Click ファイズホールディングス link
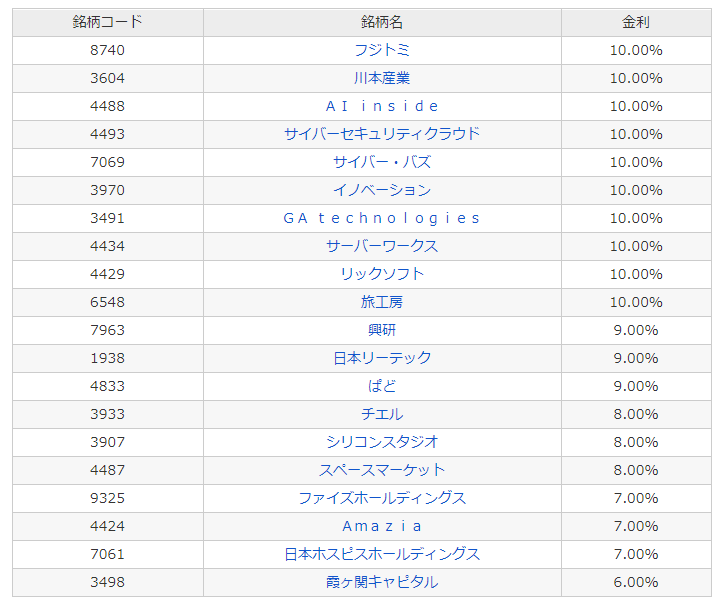Screen dimensions: 722x606 pyautogui.click(x=382, y=498)
